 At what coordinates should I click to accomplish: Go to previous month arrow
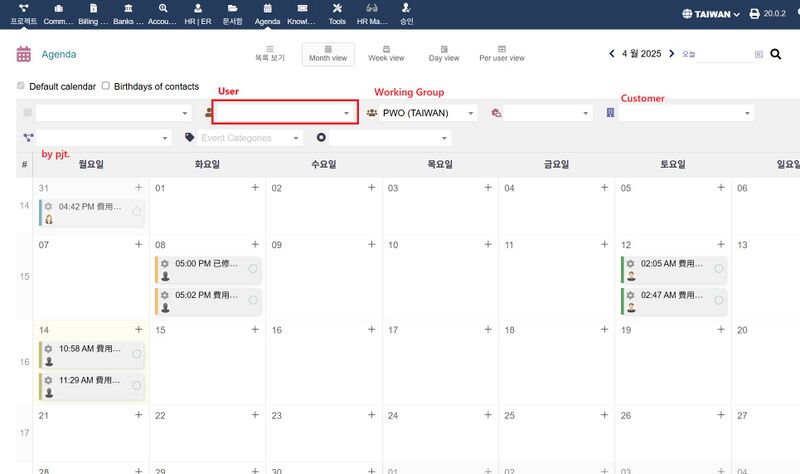(x=612, y=54)
